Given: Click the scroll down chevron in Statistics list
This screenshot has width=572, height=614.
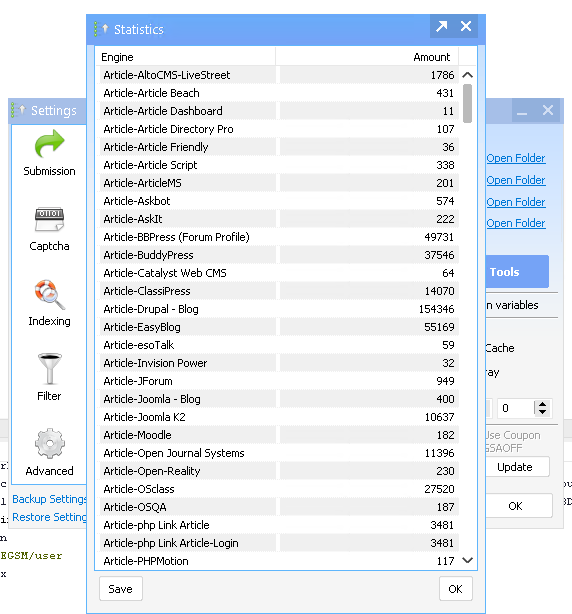Looking at the screenshot, I should pyautogui.click(x=467, y=560).
